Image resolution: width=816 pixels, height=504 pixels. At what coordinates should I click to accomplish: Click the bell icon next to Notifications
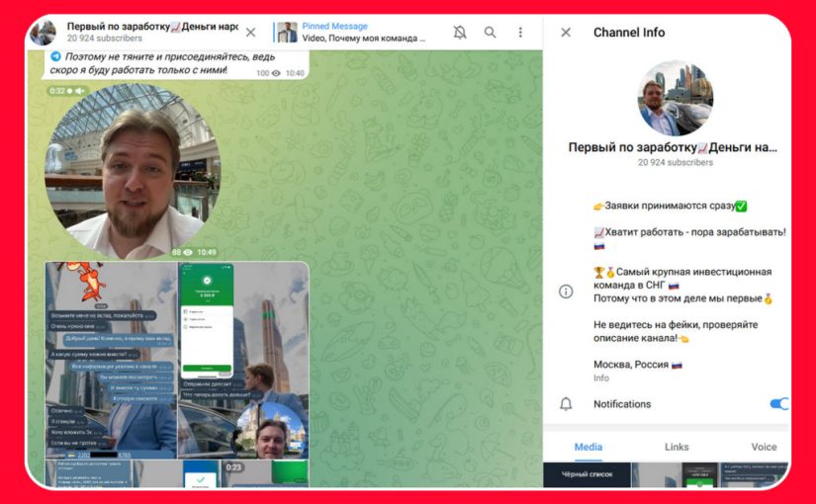566,404
